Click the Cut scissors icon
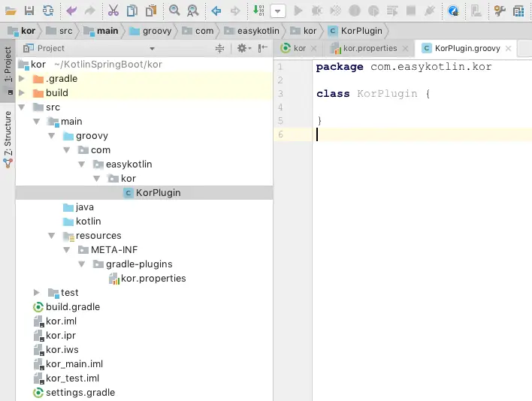Screen dimensions: 532x401 coord(113,11)
